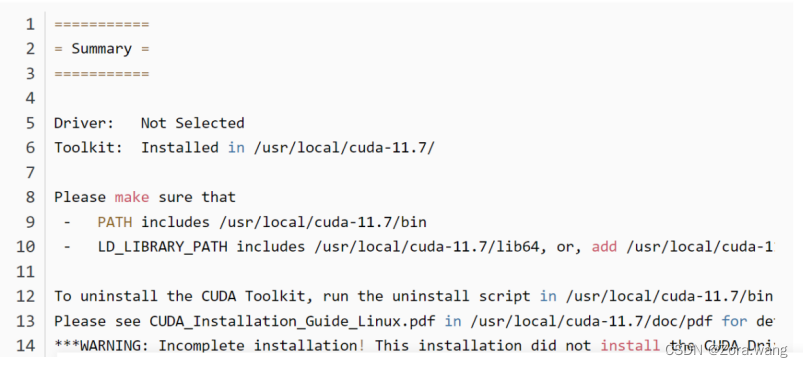Click CUDA_Installation_Guide_Linux.pdf filename
Screen dimensions: 803x367
pyautogui.click(x=292, y=321)
